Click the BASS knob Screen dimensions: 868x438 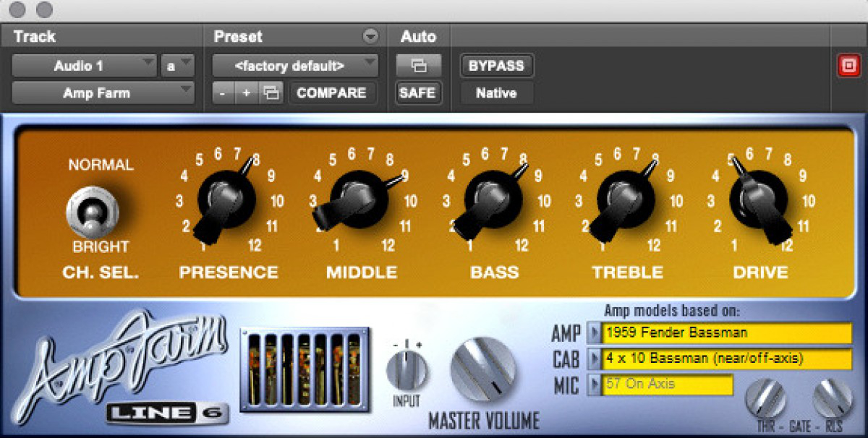[494, 199]
